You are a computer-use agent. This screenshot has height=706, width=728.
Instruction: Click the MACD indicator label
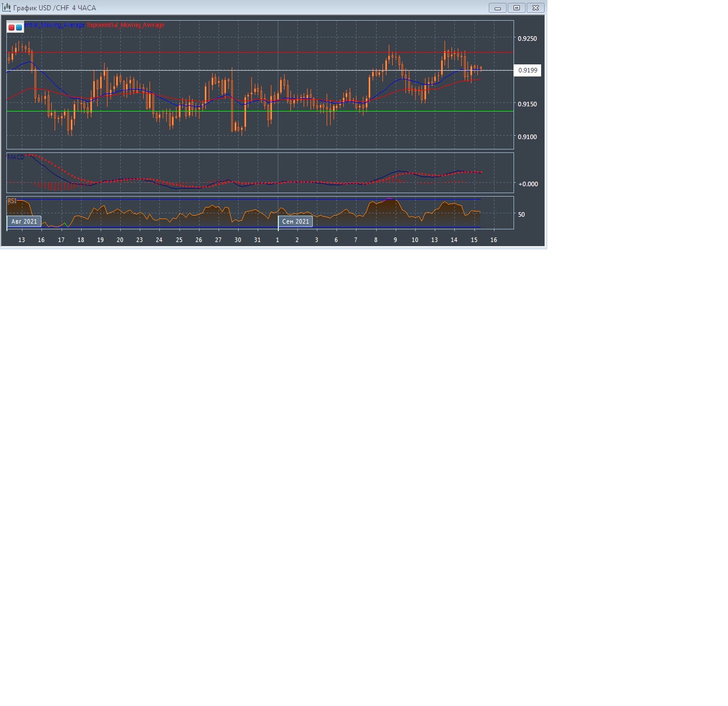[16, 156]
